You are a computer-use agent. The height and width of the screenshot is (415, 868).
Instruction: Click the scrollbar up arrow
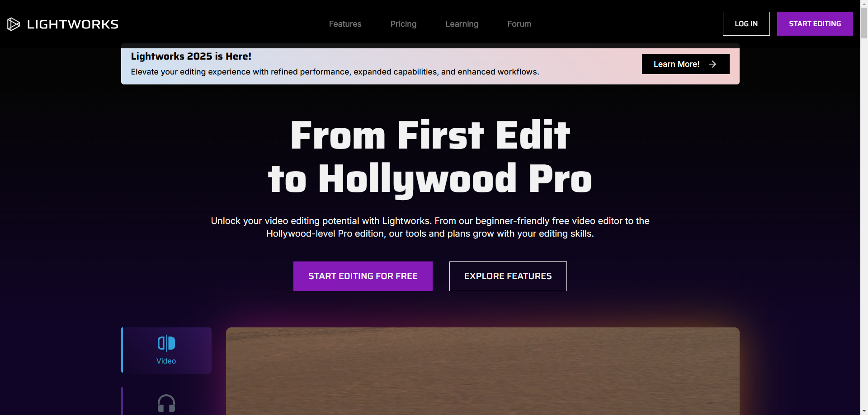click(864, 3)
